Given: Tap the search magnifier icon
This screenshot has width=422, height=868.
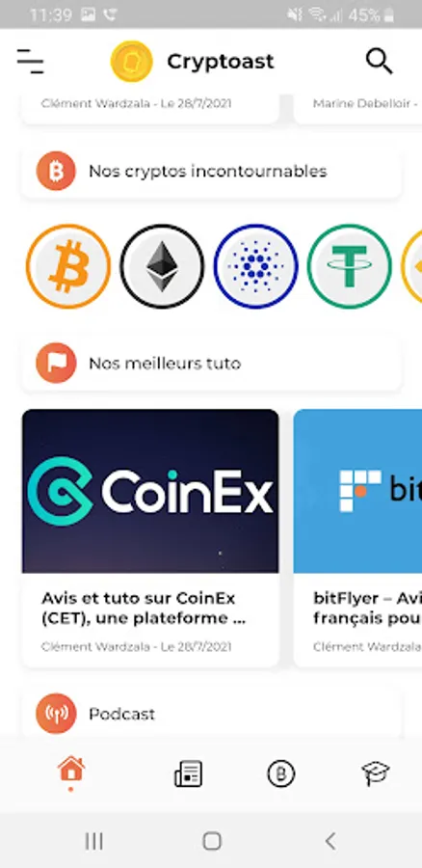Looking at the screenshot, I should click(x=379, y=61).
